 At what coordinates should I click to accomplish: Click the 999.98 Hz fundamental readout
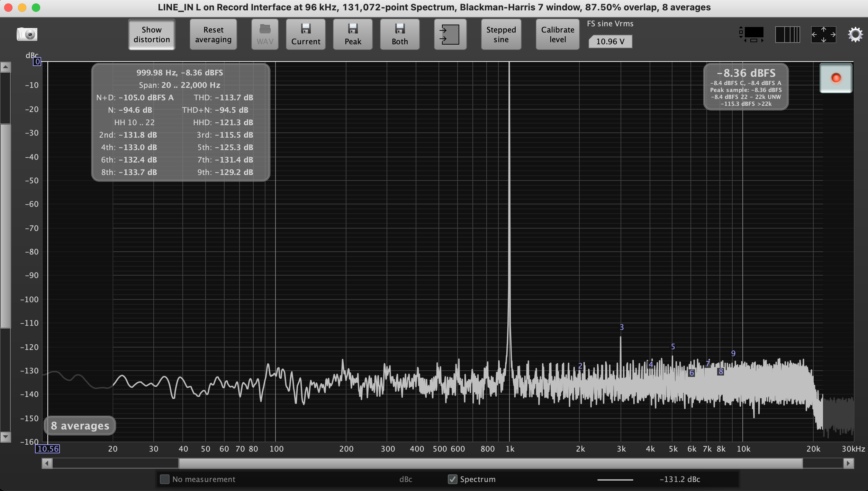click(x=180, y=73)
